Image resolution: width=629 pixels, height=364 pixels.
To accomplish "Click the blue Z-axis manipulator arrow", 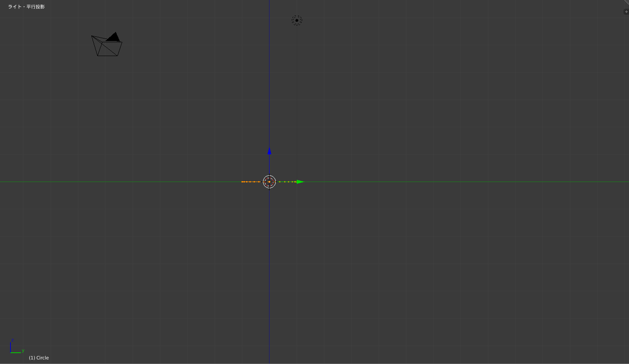I will [x=269, y=151].
